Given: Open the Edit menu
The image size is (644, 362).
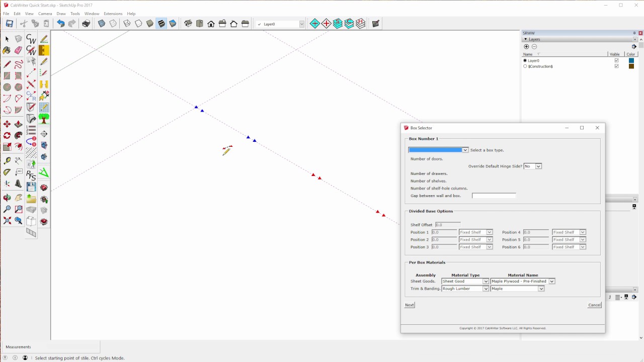Looking at the screenshot, I should (x=17, y=14).
